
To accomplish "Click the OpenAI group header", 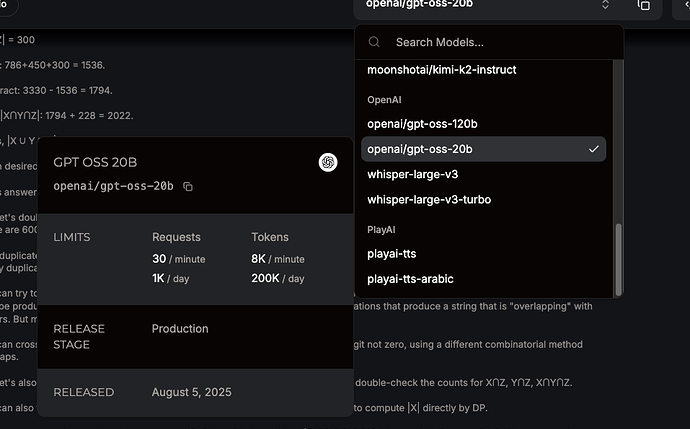I will click(384, 100).
